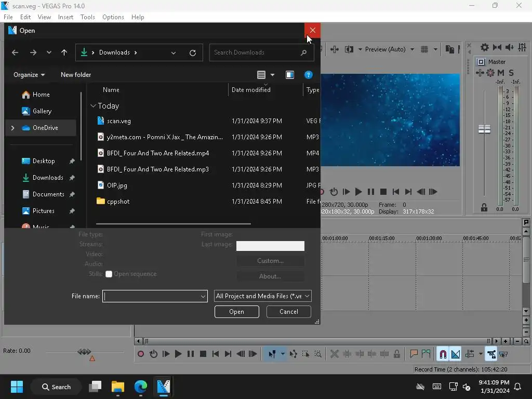Click the Master volume fader handle
This screenshot has height=399, width=532.
pos(485,129)
